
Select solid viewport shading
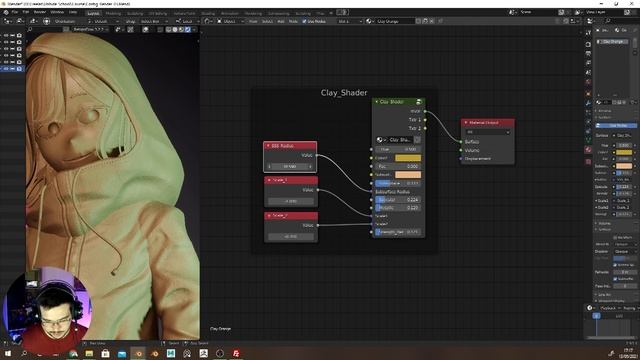(175, 29)
